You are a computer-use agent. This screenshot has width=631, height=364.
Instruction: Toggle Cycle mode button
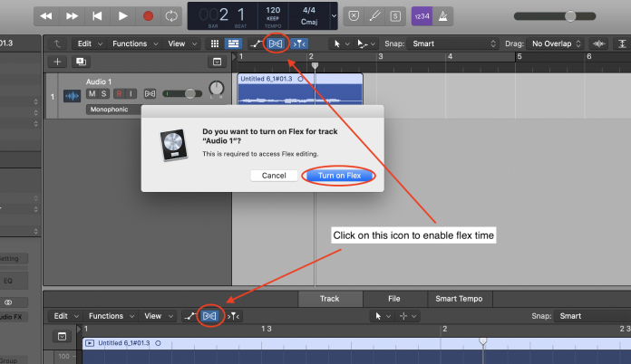171,16
